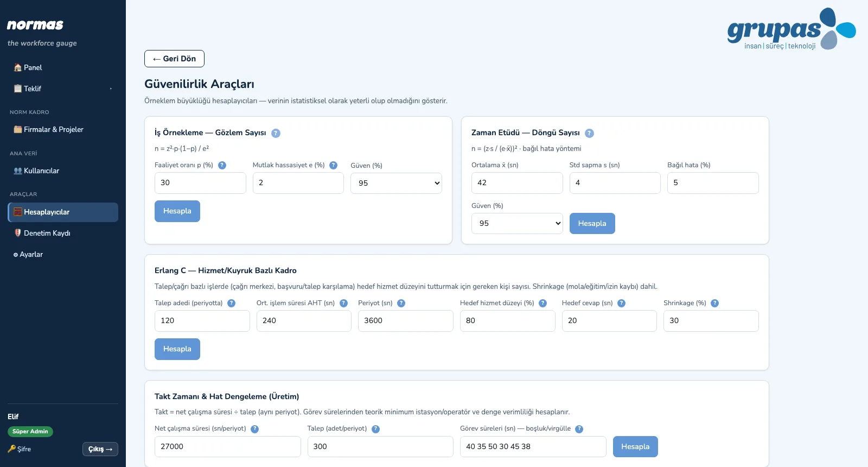868x467 pixels.
Task: Click help icon next to Zaman Etüdü title
Action: point(589,133)
